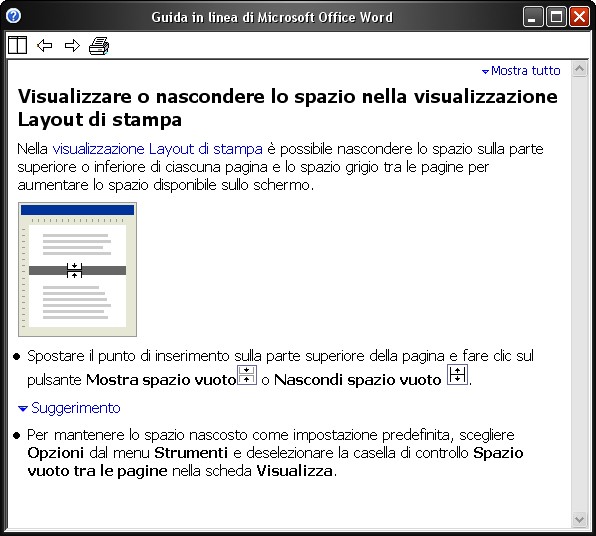Click the printer icon to print topic
The image size is (596, 536).
(x=99, y=46)
